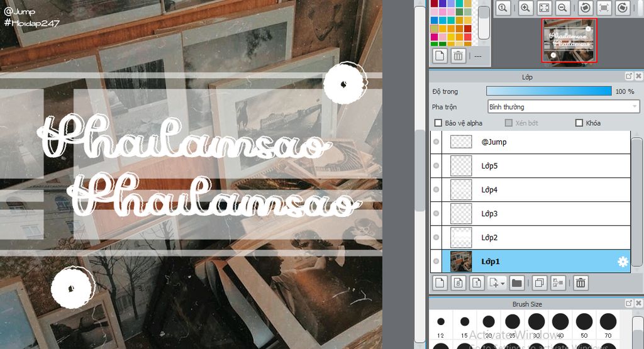Screen dimensions: 644x349
Task: Click the canvas vertical scrollbar
Action: point(419,170)
